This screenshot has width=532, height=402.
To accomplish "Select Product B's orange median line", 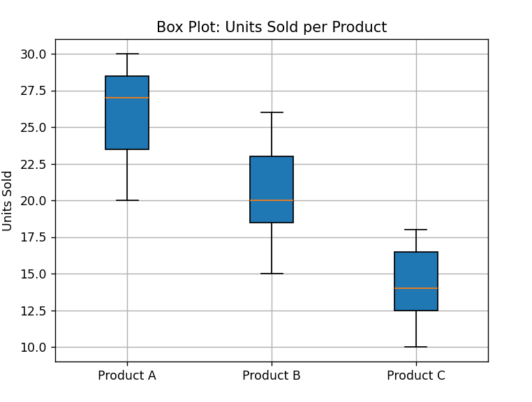I will [272, 200].
